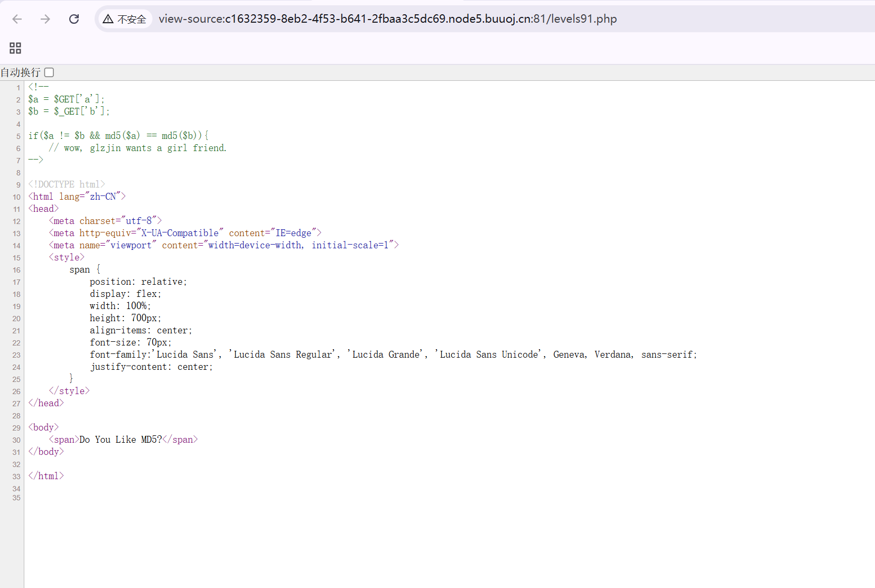
Task: Click the DOCTYPE html declaration line
Action: pyautogui.click(x=66, y=184)
